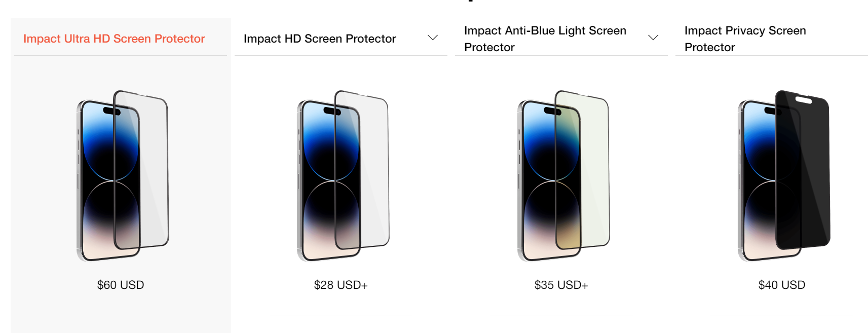868x333 pixels.
Task: Select the Impact Ultra HD Screen Protector tab
Action: 114,39
